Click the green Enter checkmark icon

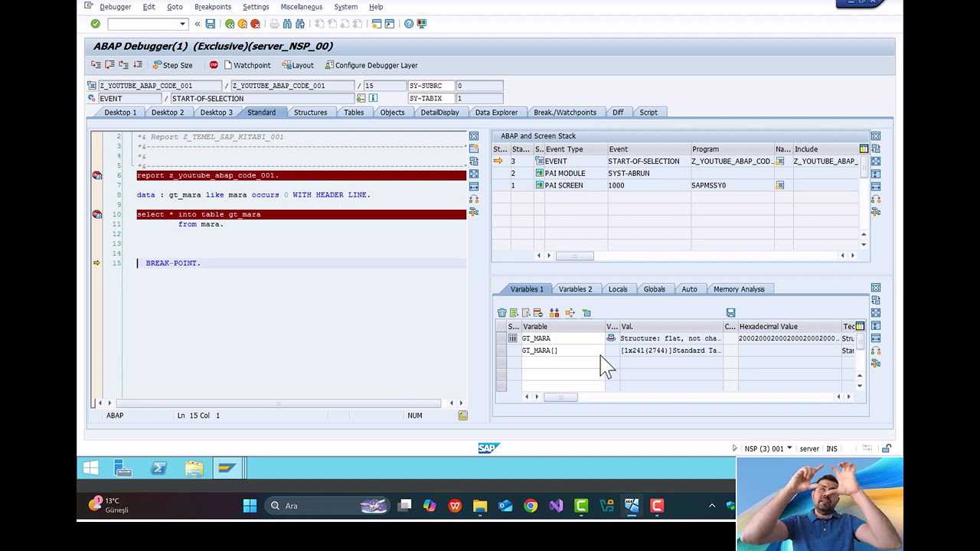pos(96,24)
